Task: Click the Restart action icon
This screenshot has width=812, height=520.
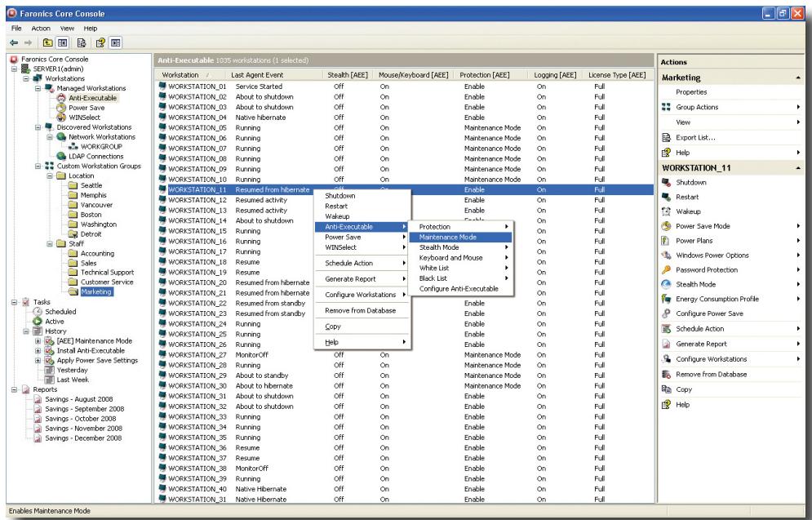Action: [x=666, y=197]
